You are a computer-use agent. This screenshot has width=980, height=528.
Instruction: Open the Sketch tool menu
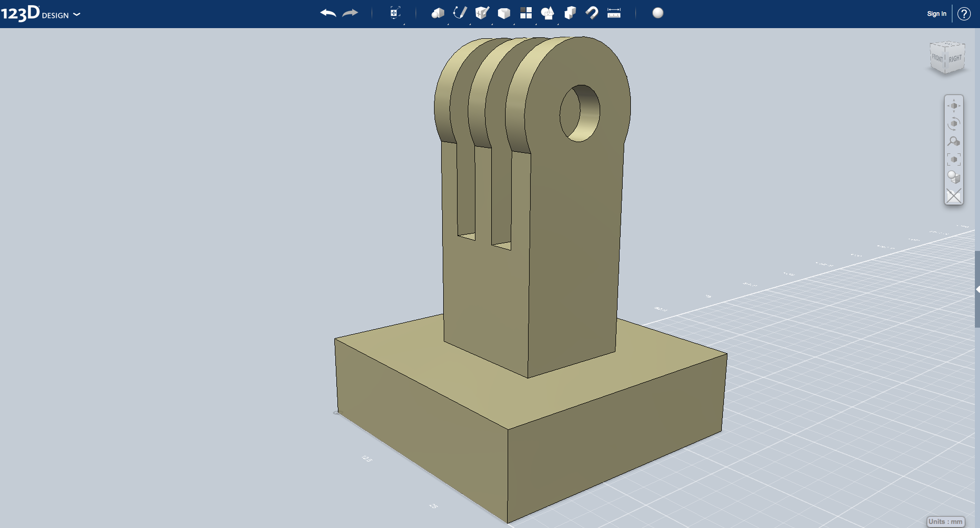(x=460, y=13)
